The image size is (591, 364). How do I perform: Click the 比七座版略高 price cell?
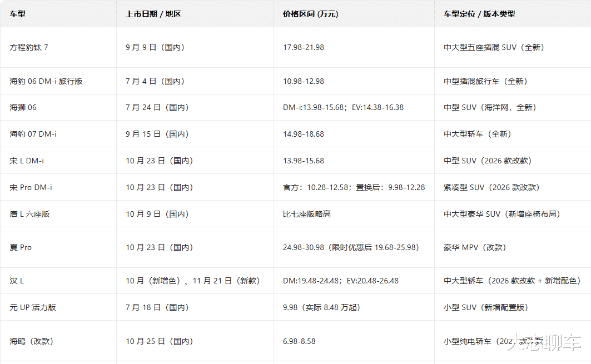coord(307,214)
